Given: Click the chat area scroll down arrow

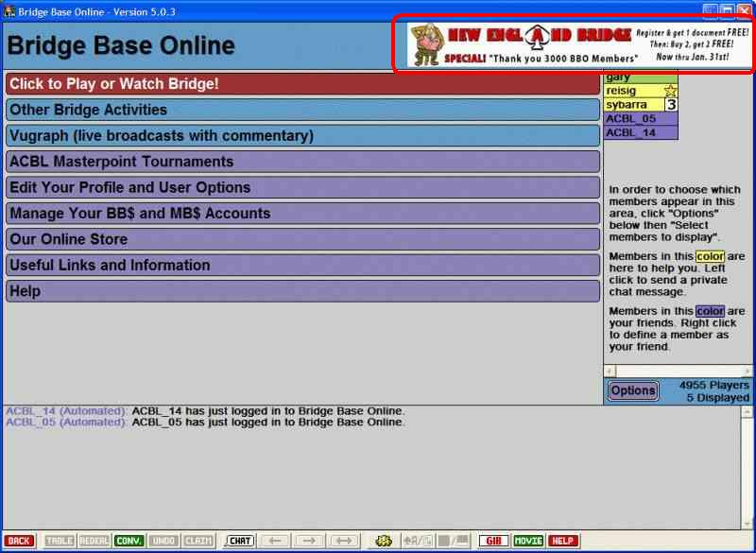Looking at the screenshot, I should 747,524.
